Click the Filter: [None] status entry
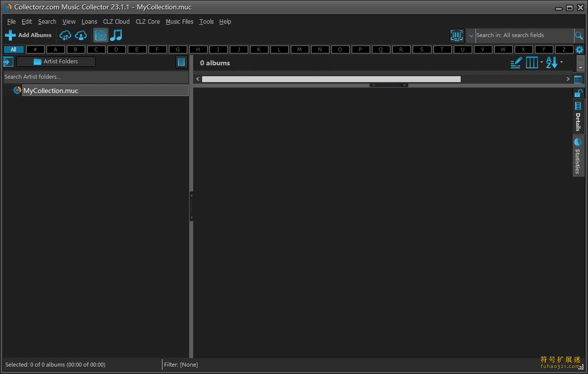This screenshot has height=374, width=588. point(181,365)
